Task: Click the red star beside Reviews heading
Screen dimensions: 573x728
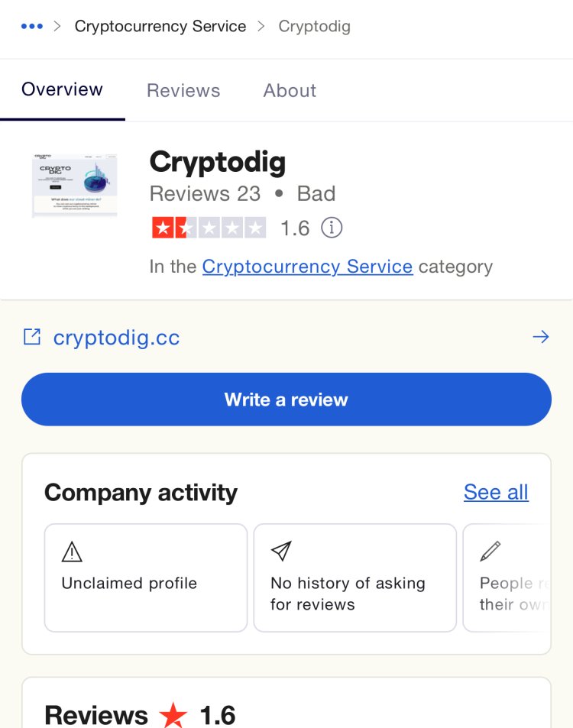Action: pyautogui.click(x=173, y=715)
